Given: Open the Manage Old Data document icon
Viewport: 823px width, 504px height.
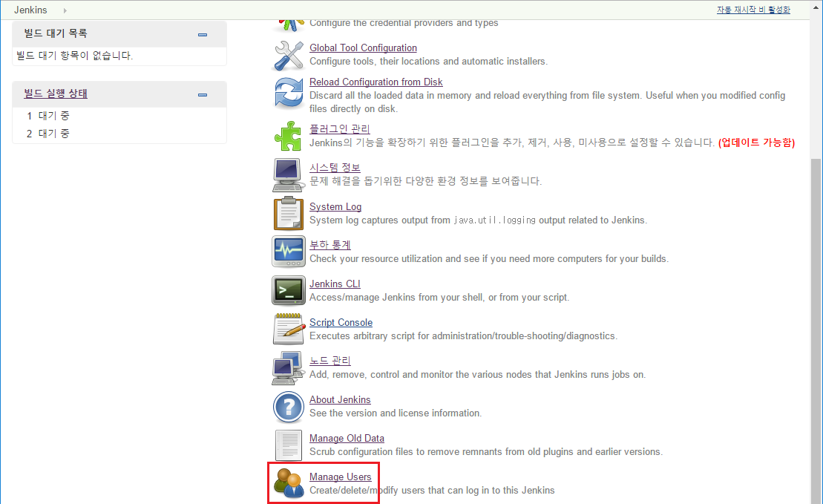Looking at the screenshot, I should point(288,445).
